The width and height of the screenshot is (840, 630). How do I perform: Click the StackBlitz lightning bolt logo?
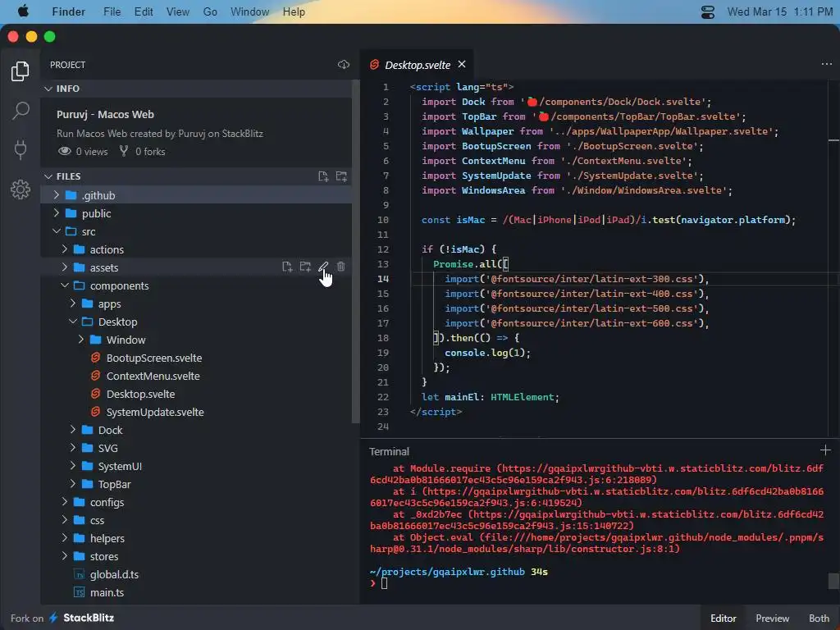tap(53, 618)
